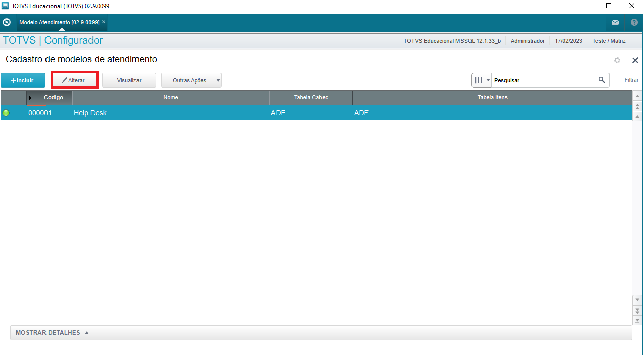
Task: Open the mail envelope icon
Action: click(x=615, y=22)
